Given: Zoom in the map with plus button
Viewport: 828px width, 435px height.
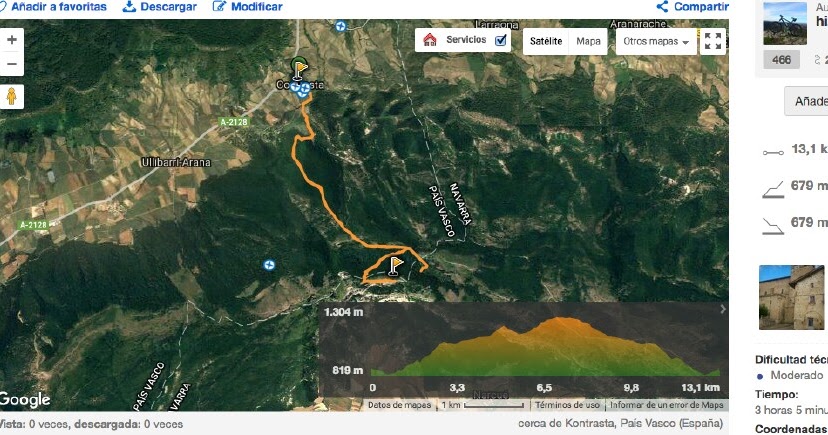Looking at the screenshot, I should point(12,40).
